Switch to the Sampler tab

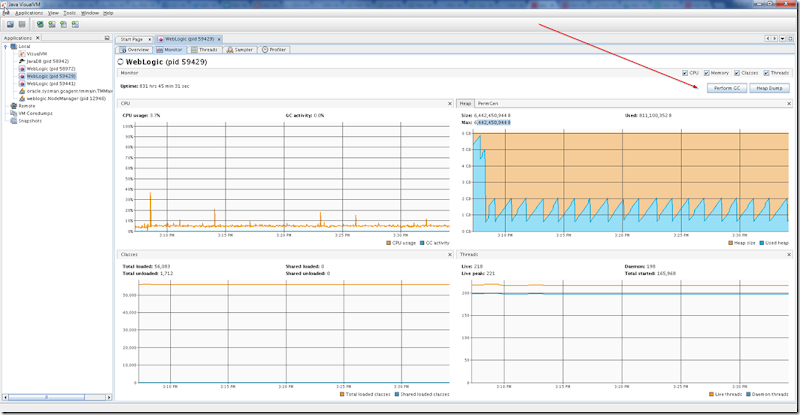[240, 50]
